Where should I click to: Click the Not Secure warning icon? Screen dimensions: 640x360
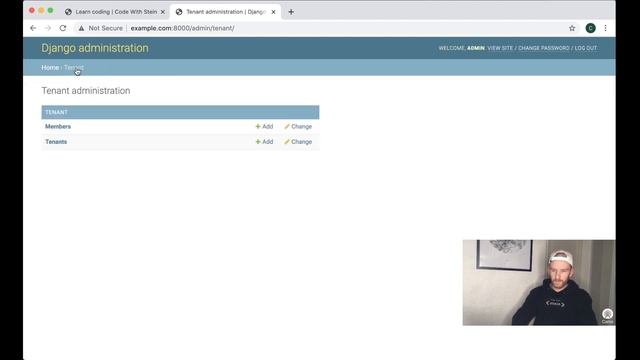point(81,28)
